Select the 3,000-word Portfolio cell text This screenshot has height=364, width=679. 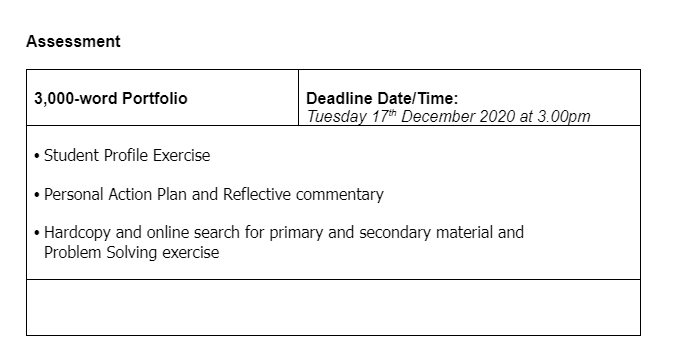(111, 99)
